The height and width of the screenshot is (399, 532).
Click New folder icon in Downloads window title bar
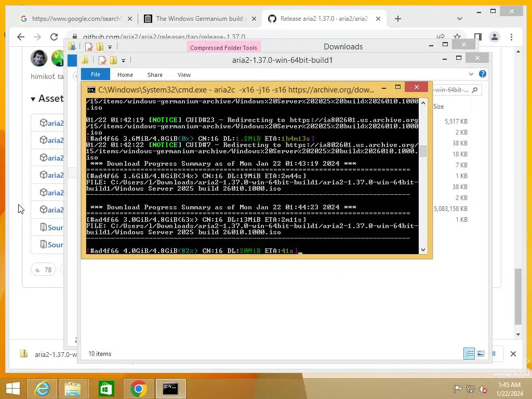coord(100,46)
